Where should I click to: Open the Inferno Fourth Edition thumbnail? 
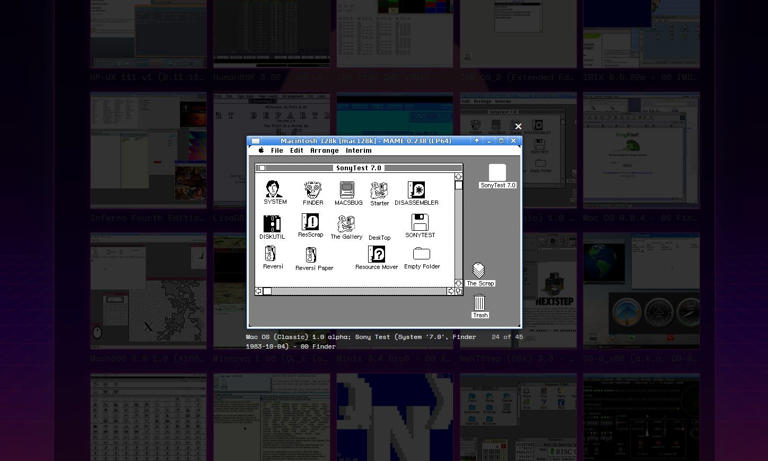point(148,150)
